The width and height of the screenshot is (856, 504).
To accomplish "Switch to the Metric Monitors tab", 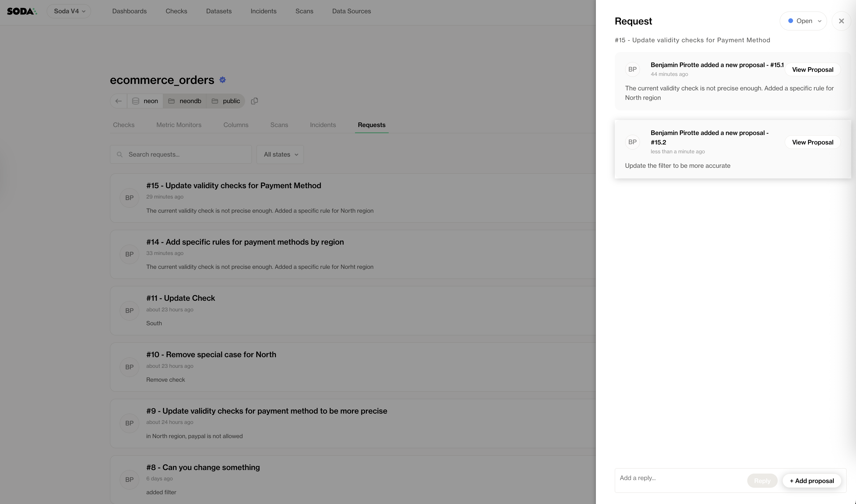I will pyautogui.click(x=179, y=125).
